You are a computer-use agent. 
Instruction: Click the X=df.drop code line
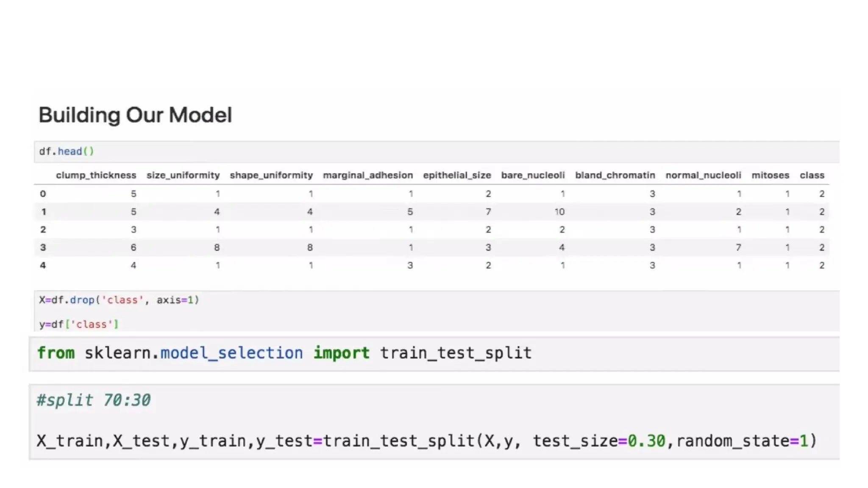pos(119,300)
